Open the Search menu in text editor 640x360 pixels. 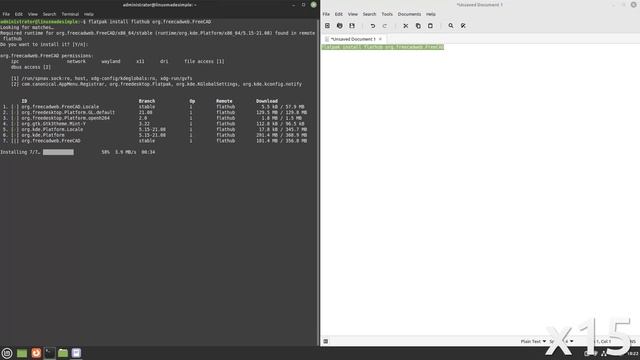tap(369, 14)
